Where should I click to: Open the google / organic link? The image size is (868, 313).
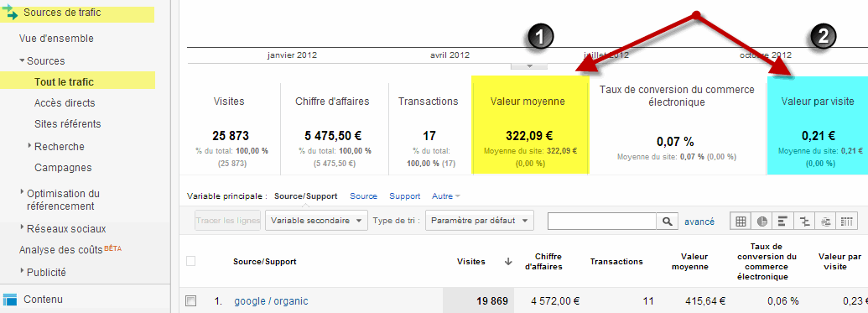pyautogui.click(x=271, y=301)
